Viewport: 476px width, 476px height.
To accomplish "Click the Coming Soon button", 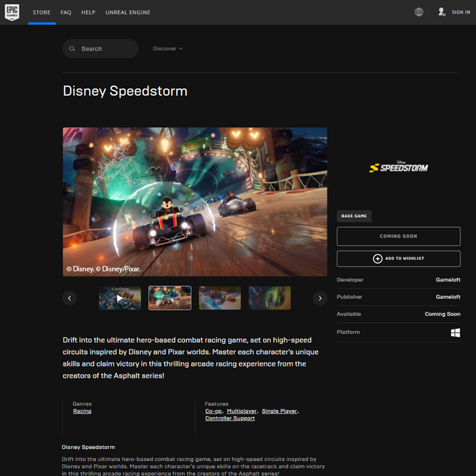I will click(x=399, y=236).
